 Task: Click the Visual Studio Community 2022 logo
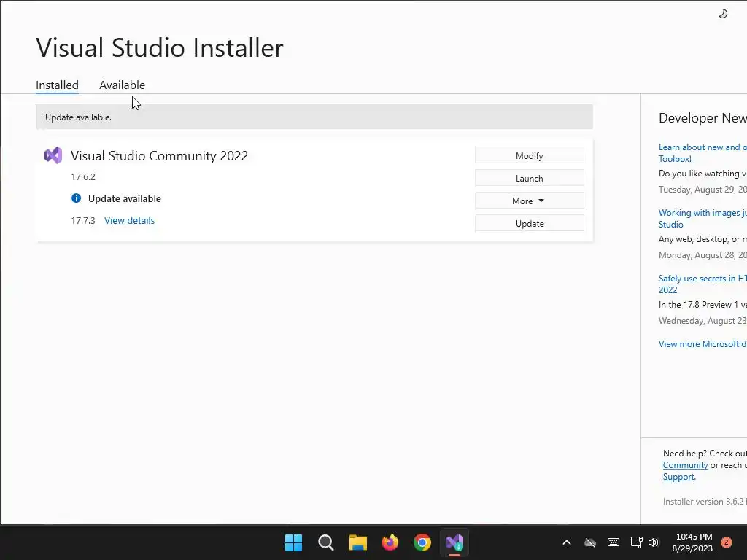pyautogui.click(x=53, y=155)
